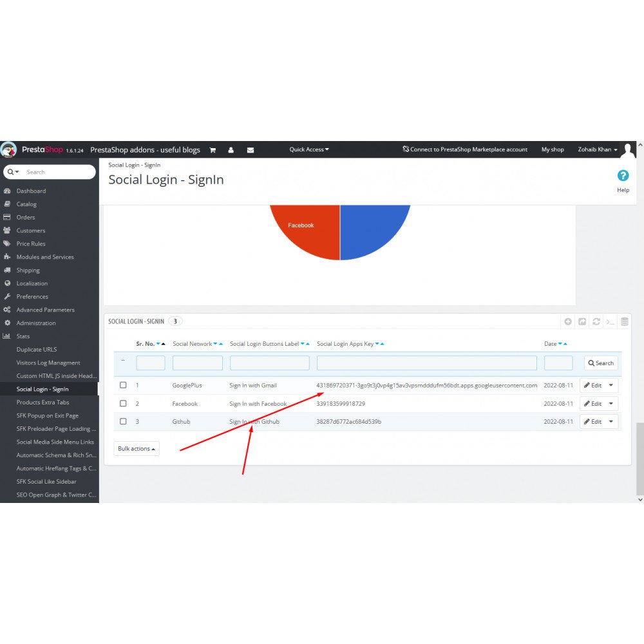Click the Preferences wrench icon
This screenshot has width=644, height=644.
(x=7, y=296)
